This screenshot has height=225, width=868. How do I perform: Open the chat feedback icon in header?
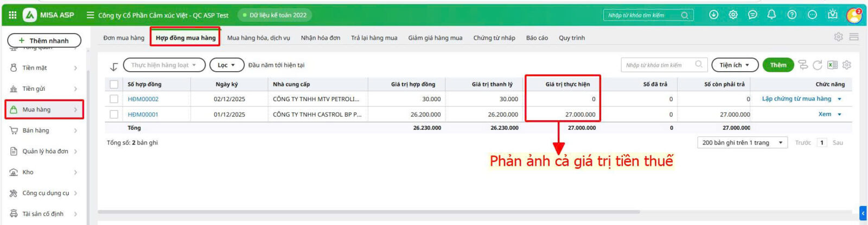click(752, 15)
